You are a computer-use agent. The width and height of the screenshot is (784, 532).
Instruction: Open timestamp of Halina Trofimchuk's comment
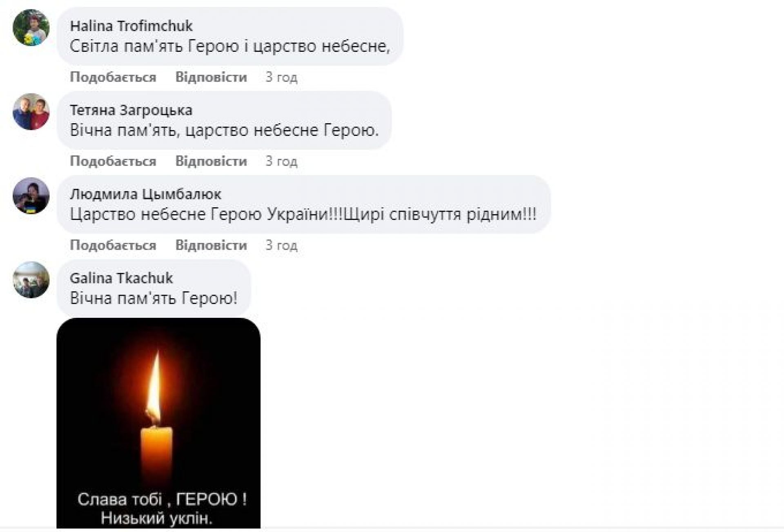pos(281,77)
